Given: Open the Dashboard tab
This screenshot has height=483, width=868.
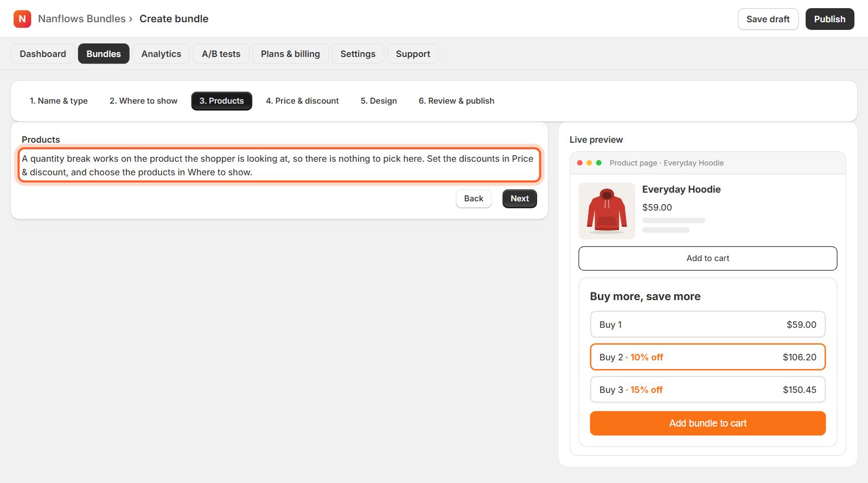Looking at the screenshot, I should point(43,54).
